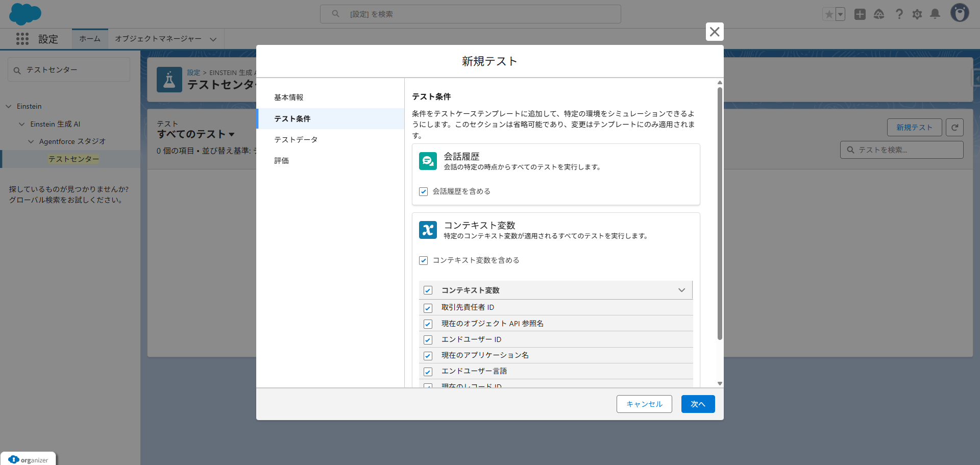The height and width of the screenshot is (465, 980).
Task: Click the エンドユーザー言語 row text
Action: [474, 371]
